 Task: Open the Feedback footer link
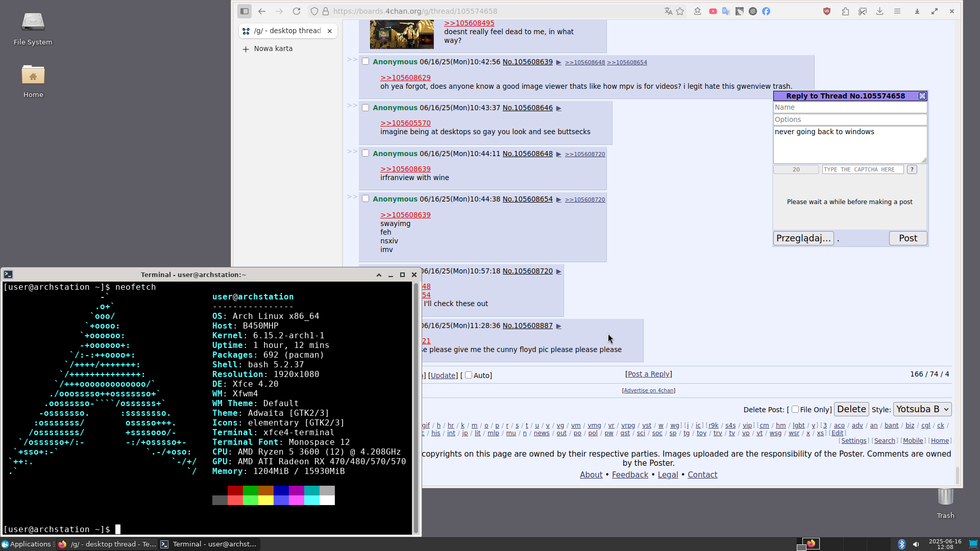(x=630, y=474)
